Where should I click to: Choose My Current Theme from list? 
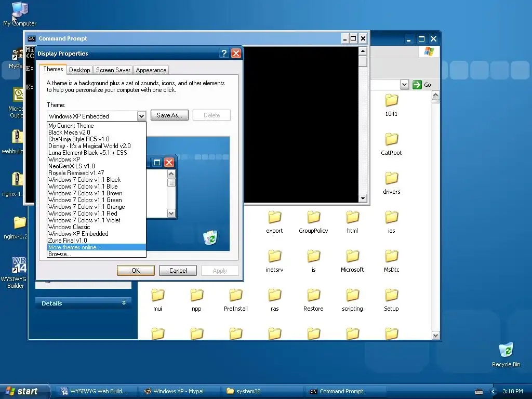point(96,126)
